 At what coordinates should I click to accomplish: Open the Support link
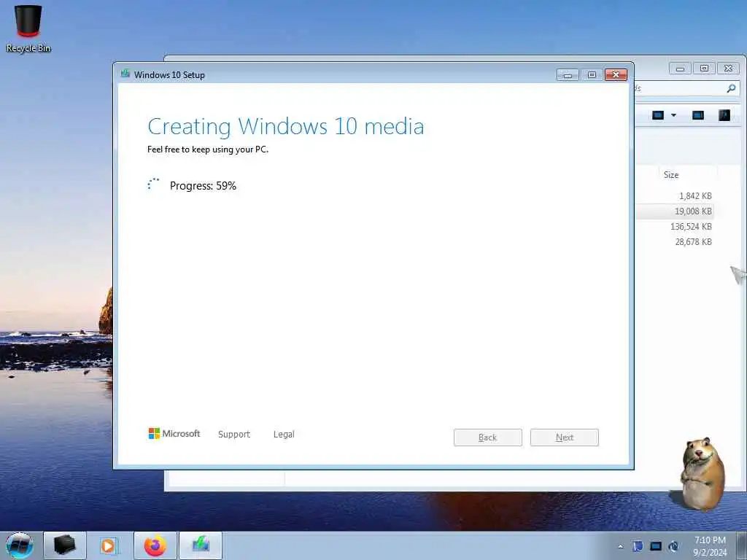234,435
